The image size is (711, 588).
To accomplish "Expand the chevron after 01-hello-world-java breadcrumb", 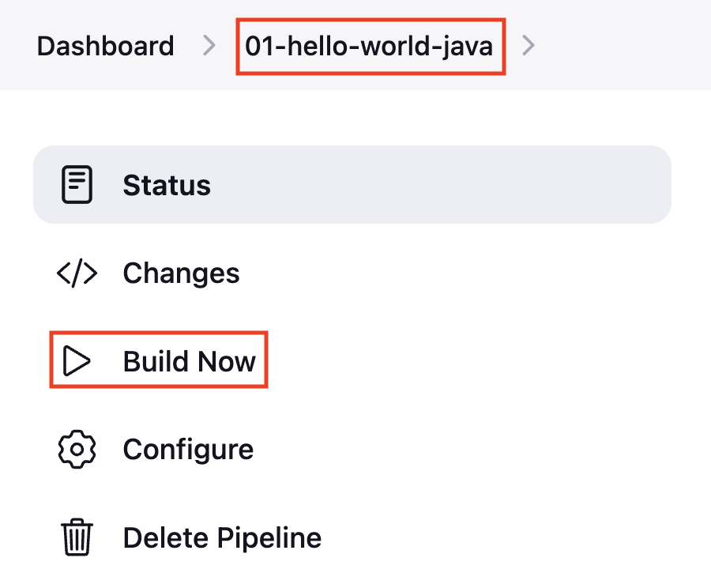I will (529, 45).
